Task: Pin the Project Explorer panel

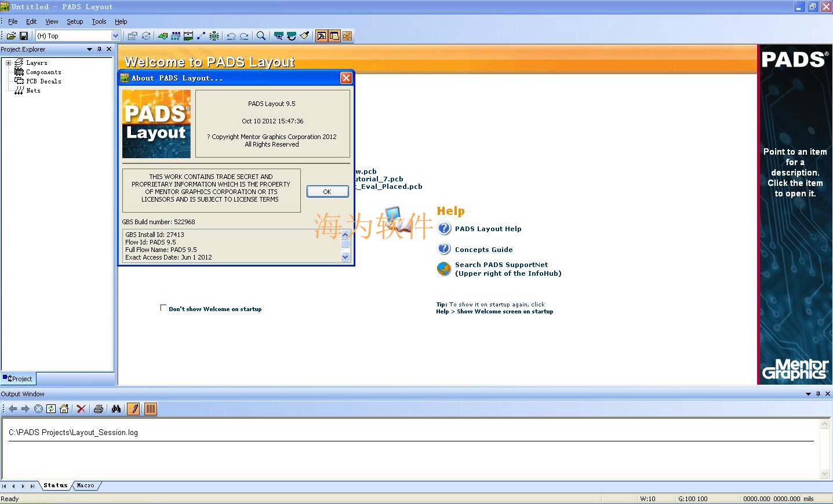Action: (x=99, y=49)
